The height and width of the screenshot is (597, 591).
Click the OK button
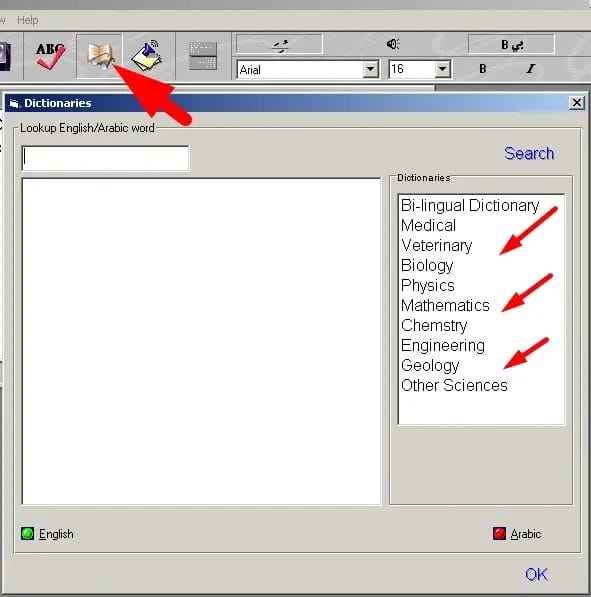pos(536,574)
